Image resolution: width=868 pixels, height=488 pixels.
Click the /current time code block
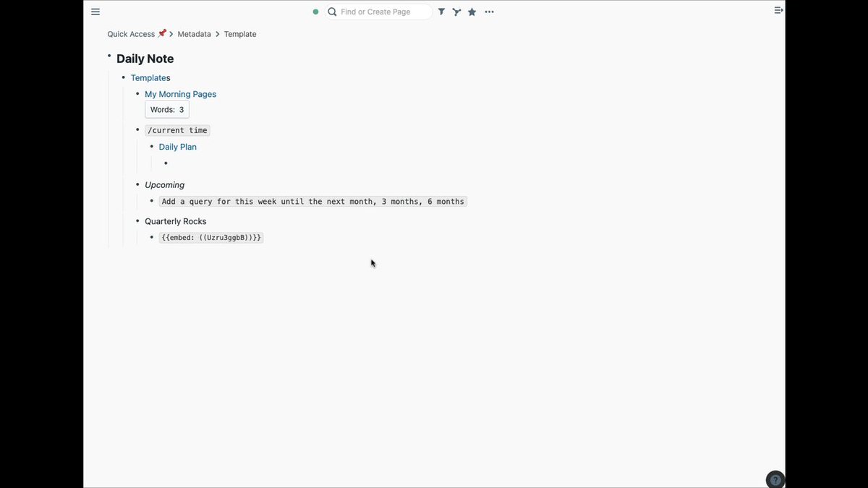pos(177,130)
